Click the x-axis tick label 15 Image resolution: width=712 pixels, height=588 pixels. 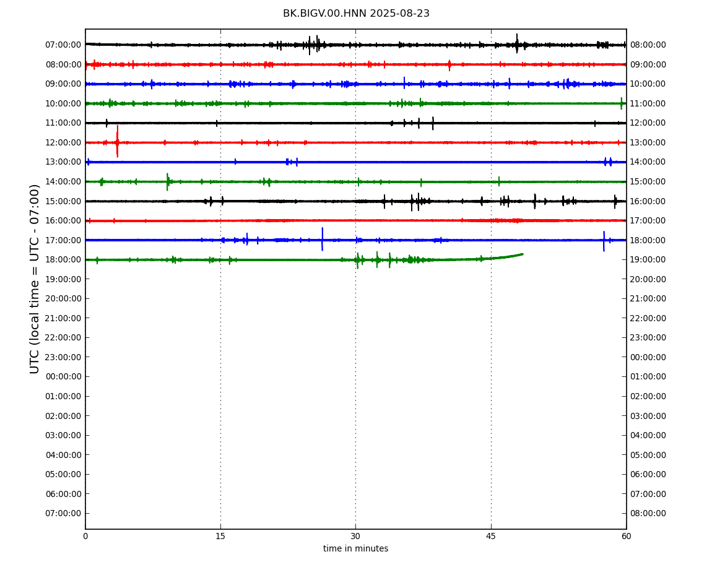[x=220, y=536]
